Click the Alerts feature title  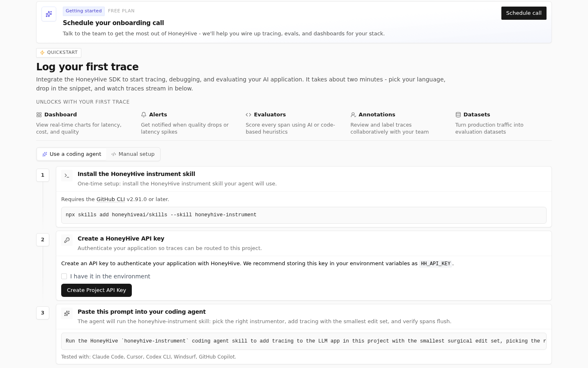(158, 115)
